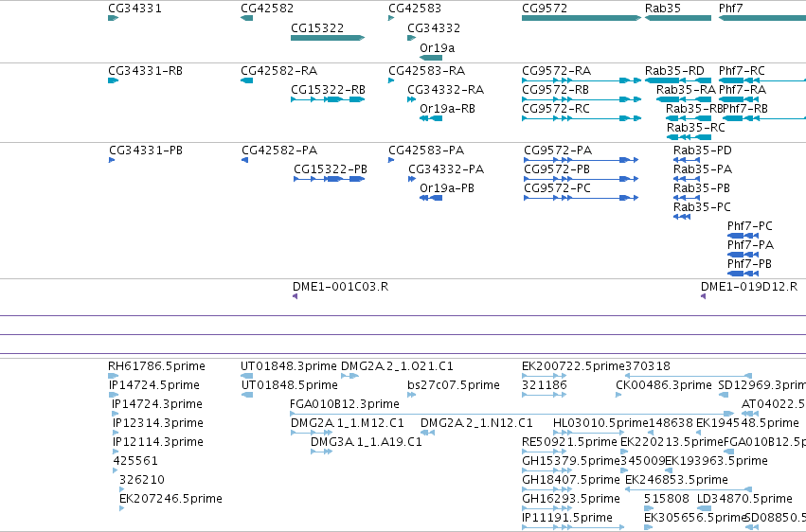Viewport: 806px width, 532px height.
Task: Click EST CK00486.3prime
Action: 664,385
